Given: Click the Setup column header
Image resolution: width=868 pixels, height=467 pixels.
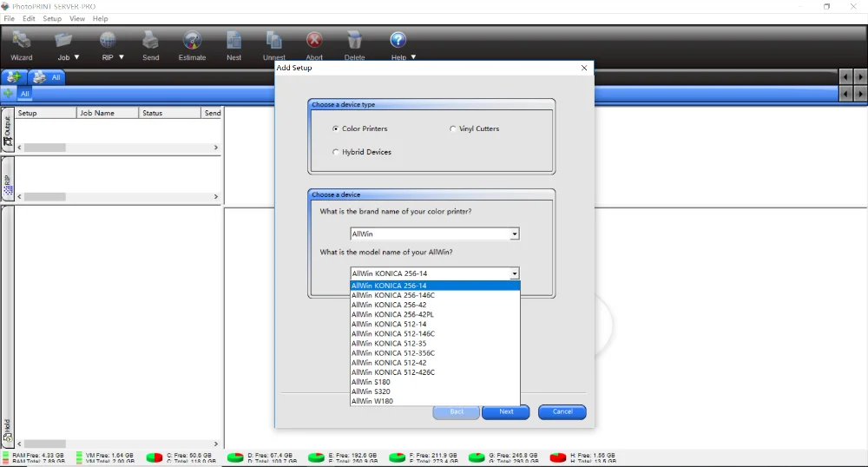Looking at the screenshot, I should coord(45,113).
